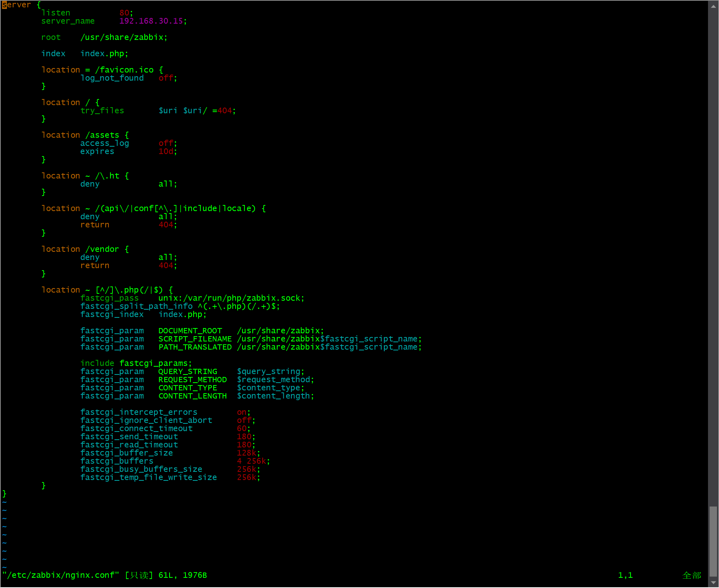Image resolution: width=719 pixels, height=588 pixels.
Task: Click the vertical scrollbar thumb
Action: tap(713, 541)
